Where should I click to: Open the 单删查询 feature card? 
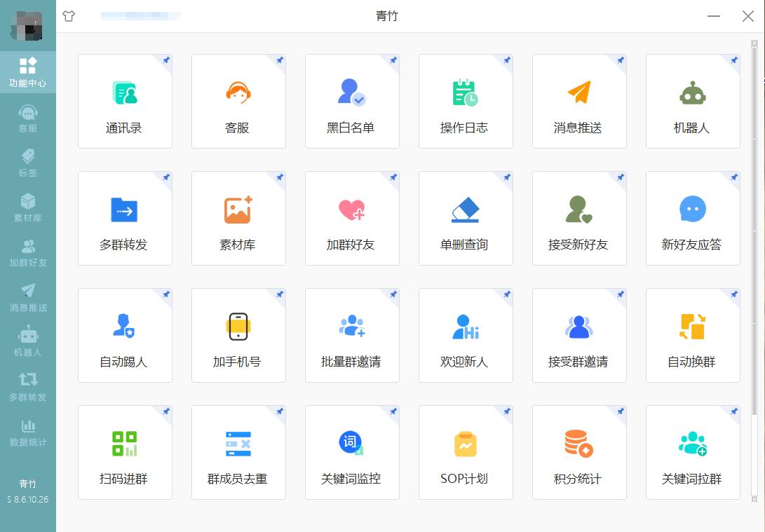pos(466,218)
